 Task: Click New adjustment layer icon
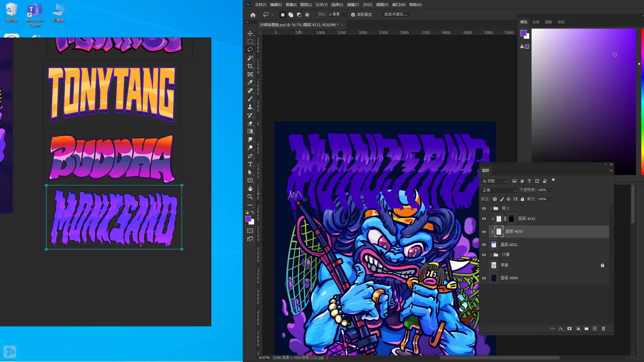point(578,329)
